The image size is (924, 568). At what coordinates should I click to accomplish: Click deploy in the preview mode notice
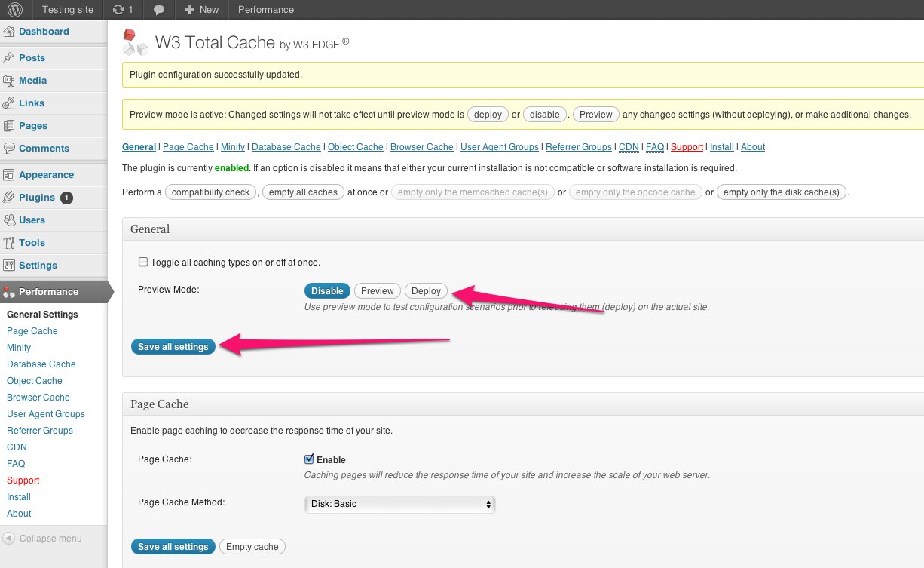(488, 115)
